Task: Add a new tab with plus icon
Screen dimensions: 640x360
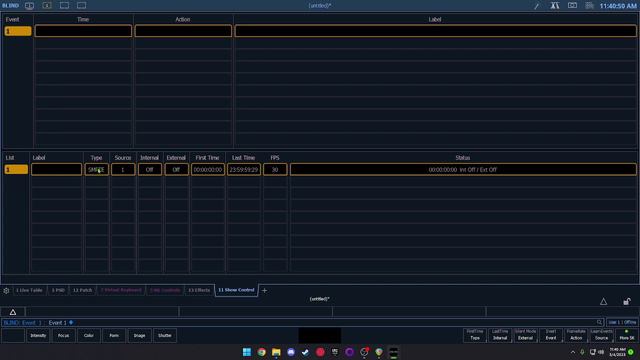Action: tap(264, 291)
